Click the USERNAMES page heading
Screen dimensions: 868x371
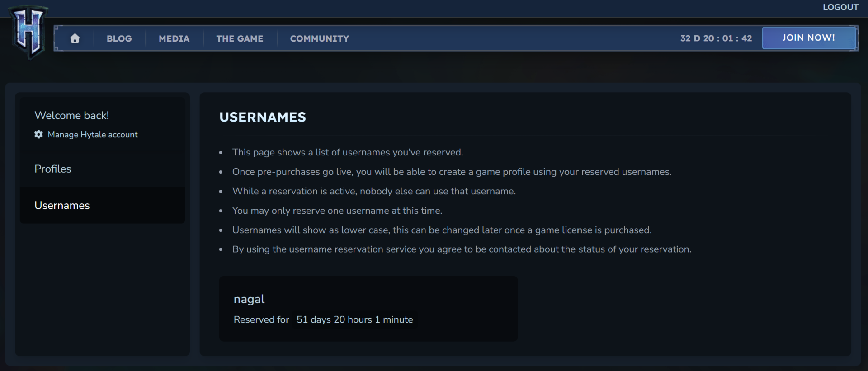(263, 117)
